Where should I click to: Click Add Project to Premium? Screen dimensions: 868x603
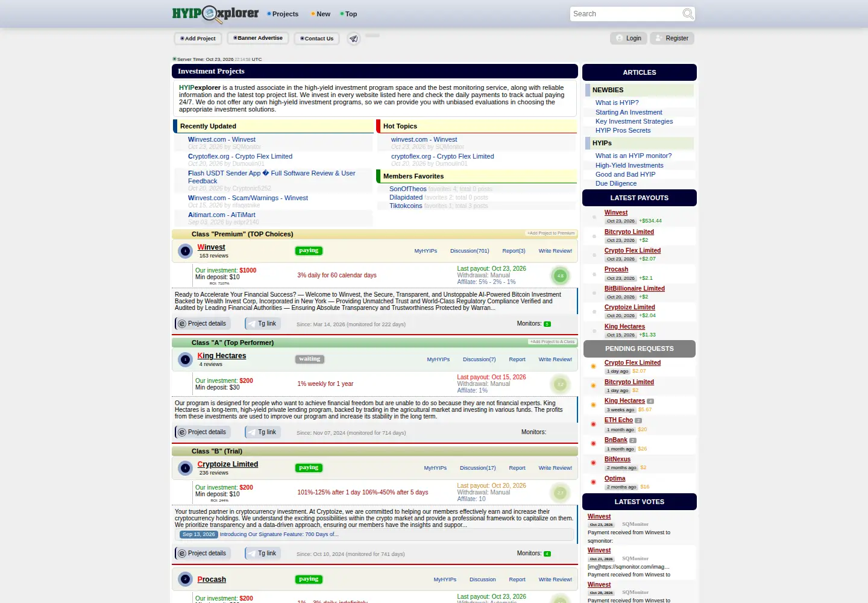(x=551, y=233)
